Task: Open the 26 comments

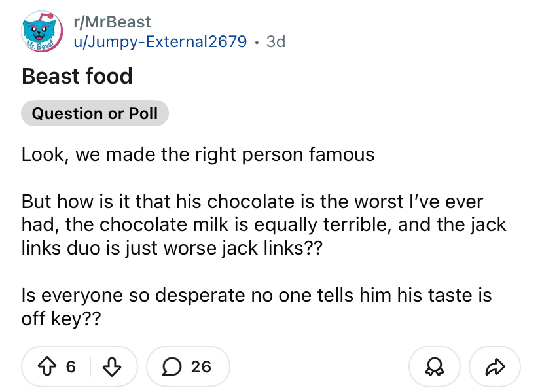Action: (188, 366)
